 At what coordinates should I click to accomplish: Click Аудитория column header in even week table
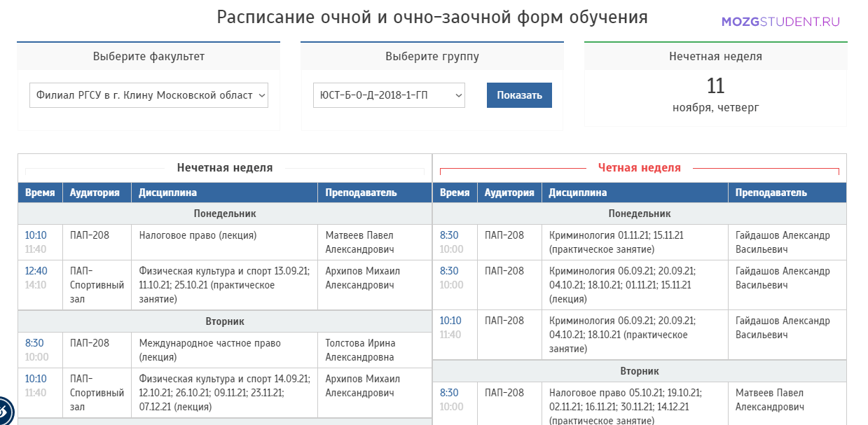[x=509, y=193]
